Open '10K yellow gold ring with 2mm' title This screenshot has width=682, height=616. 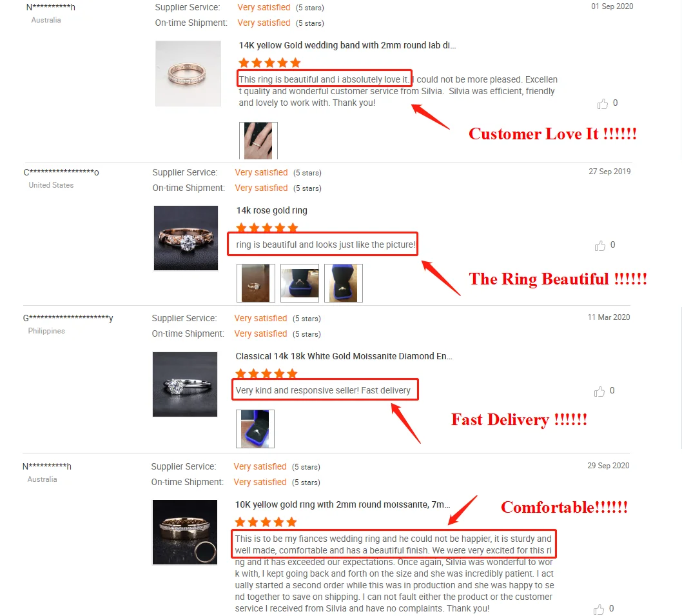pyautogui.click(x=343, y=504)
